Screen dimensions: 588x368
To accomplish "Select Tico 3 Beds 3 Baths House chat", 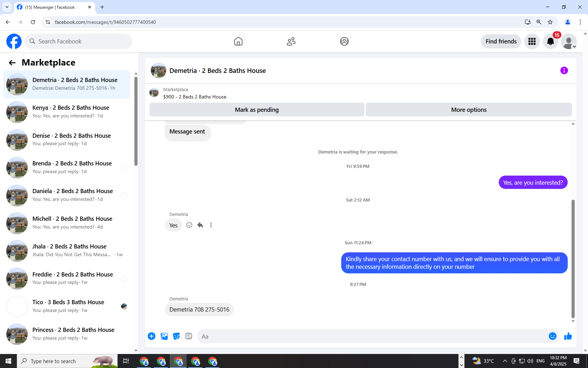I will point(66,306).
